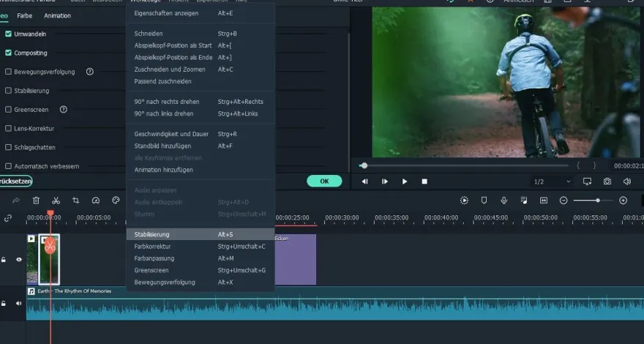This screenshot has height=344, width=644.
Task: Click the render preview icon
Action: click(464, 200)
